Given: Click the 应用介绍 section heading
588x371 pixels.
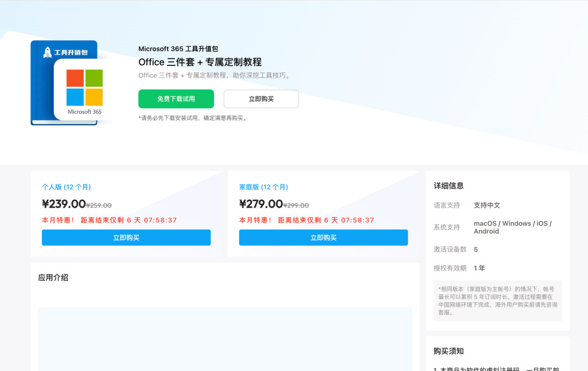Looking at the screenshot, I should 53,278.
